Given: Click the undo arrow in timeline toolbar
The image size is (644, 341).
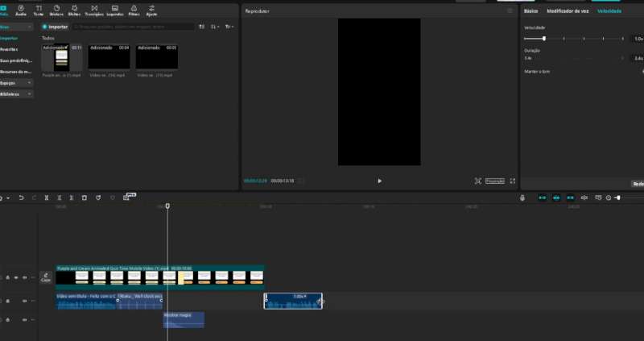Looking at the screenshot, I should 21,198.
